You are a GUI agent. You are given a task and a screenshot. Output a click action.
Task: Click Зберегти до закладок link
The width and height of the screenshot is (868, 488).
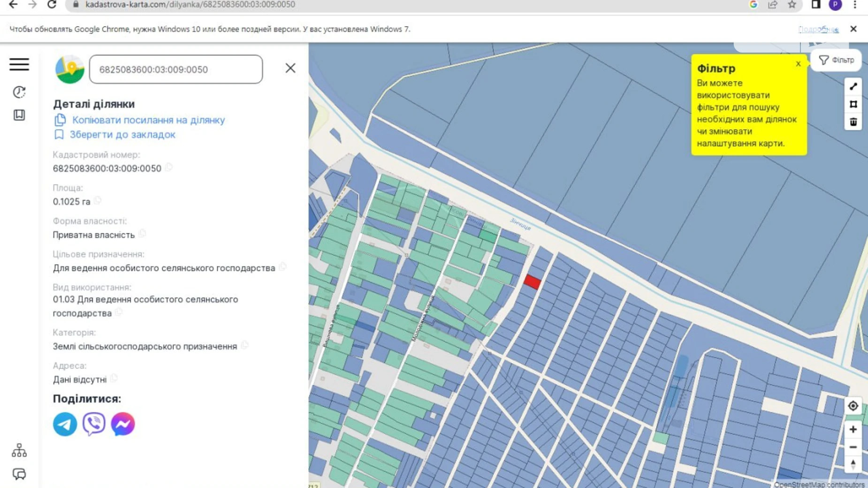(x=122, y=135)
